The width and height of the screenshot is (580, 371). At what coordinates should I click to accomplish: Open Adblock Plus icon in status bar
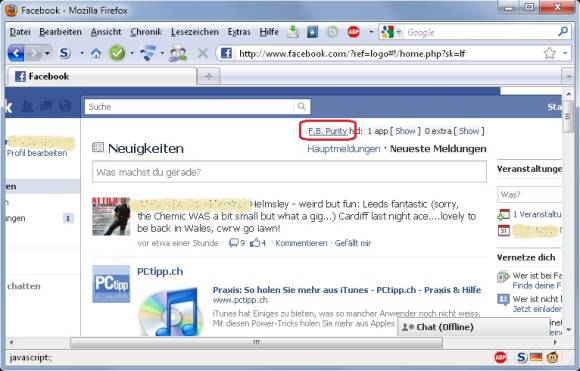[500, 357]
